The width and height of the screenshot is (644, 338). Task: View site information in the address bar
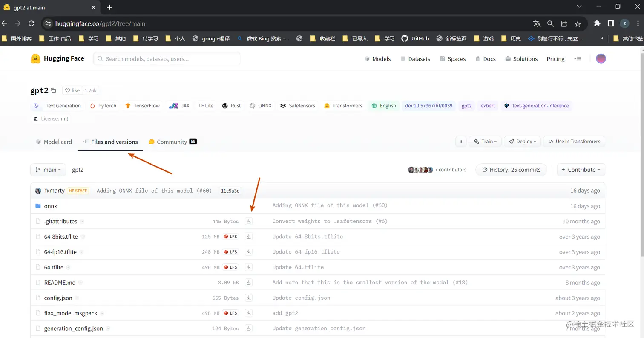coord(48,24)
